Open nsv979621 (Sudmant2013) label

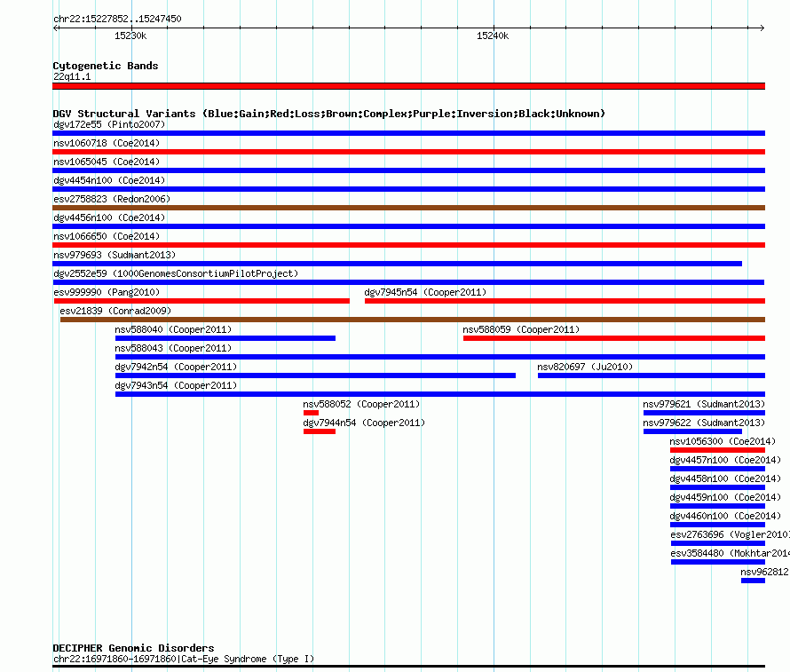704,404
